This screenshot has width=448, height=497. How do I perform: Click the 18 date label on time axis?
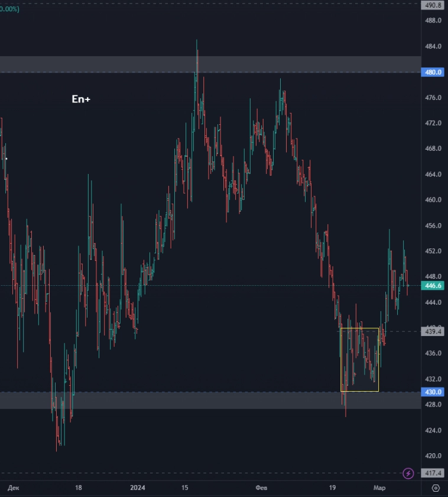pos(79,488)
